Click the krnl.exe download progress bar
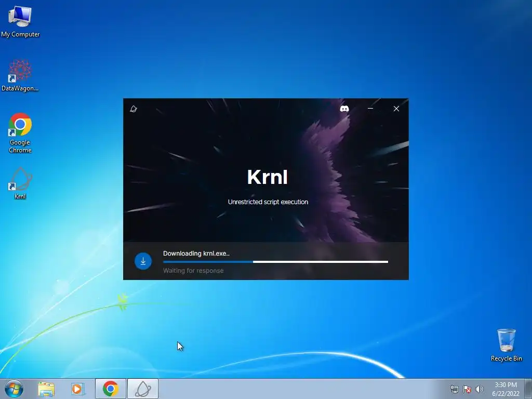This screenshot has width=532, height=399. tap(275, 262)
